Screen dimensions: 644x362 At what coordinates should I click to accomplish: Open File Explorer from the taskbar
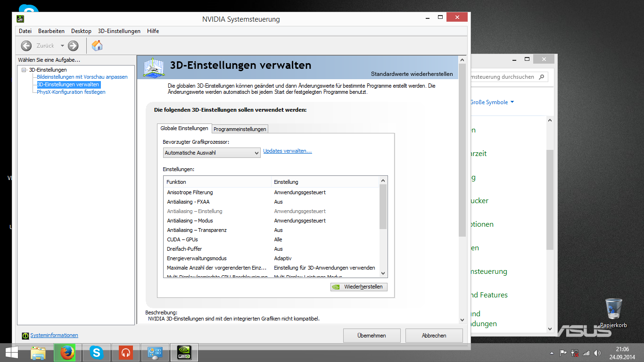coord(38,353)
